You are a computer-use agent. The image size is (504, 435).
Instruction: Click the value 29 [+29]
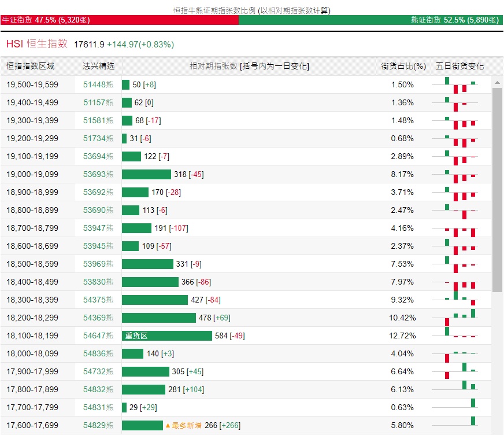143,407
